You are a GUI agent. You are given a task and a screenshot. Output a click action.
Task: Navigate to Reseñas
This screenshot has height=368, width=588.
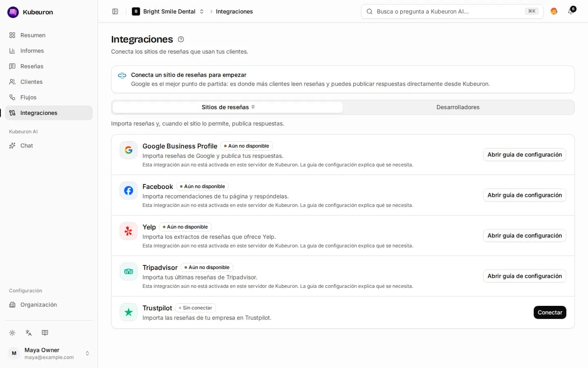(49, 66)
